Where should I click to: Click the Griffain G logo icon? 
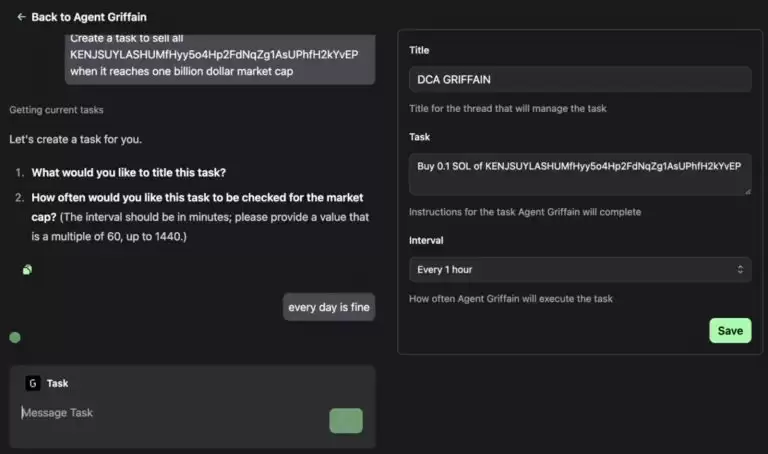tap(33, 383)
